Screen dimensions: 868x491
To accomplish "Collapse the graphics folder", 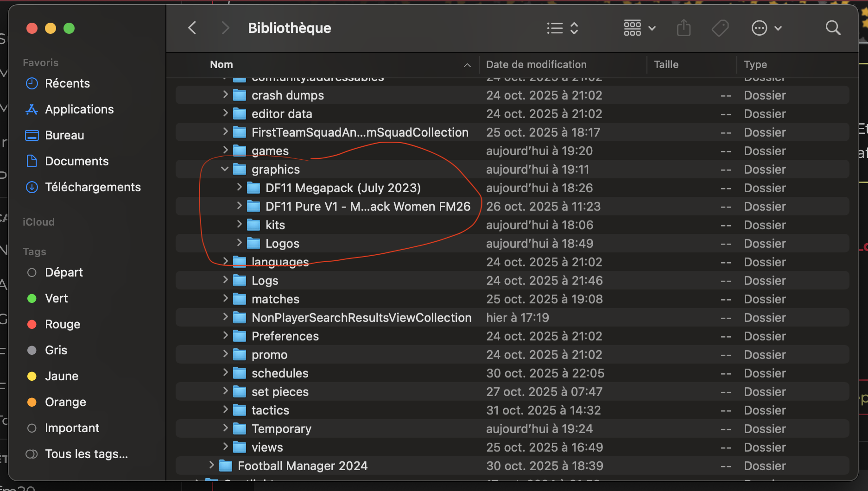I will point(225,169).
